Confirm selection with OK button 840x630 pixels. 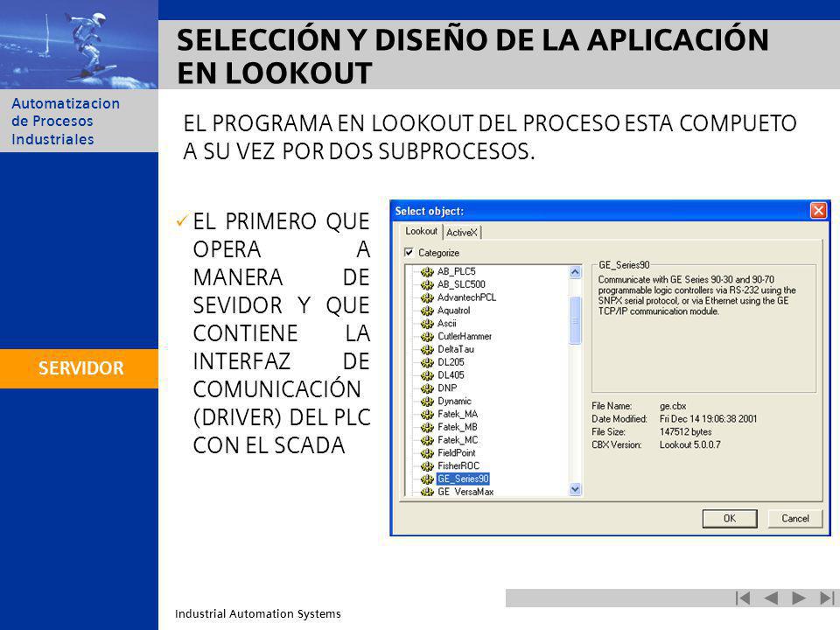[x=730, y=518]
